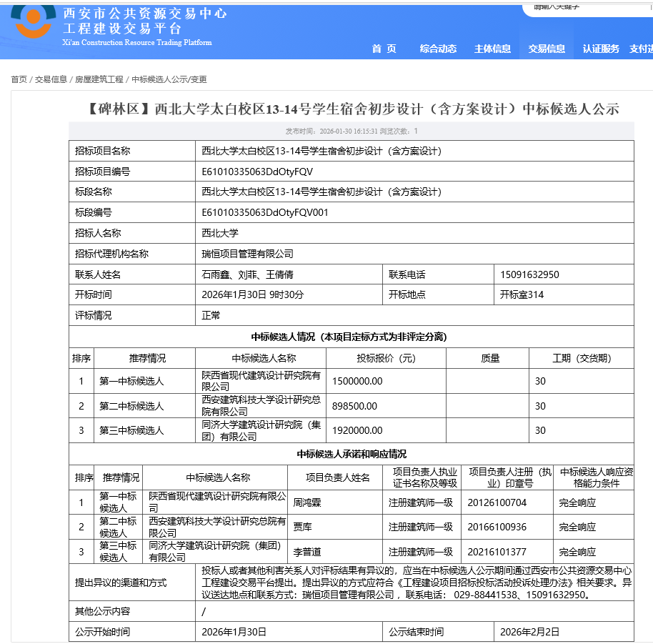This screenshot has width=653, height=644.
Task: Click the bid price 898500.00 cell
Action: (355, 406)
